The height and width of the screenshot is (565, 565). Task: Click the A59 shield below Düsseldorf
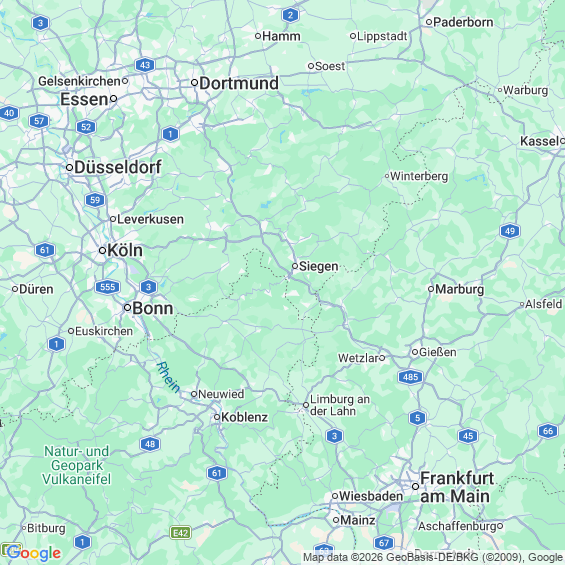(x=95, y=200)
